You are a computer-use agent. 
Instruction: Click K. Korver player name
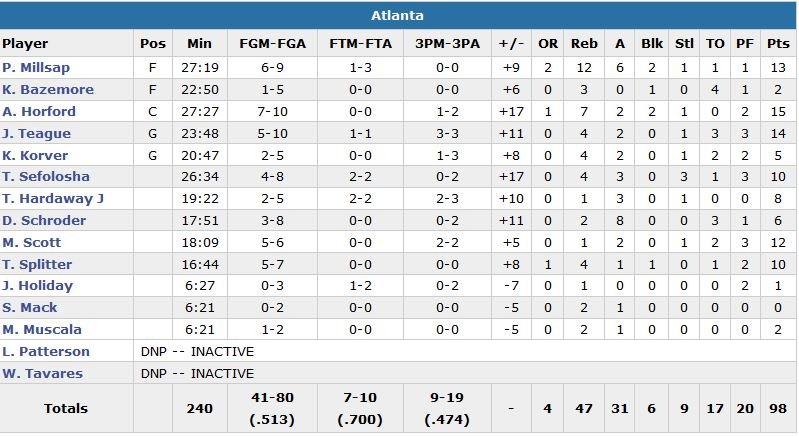(x=36, y=156)
